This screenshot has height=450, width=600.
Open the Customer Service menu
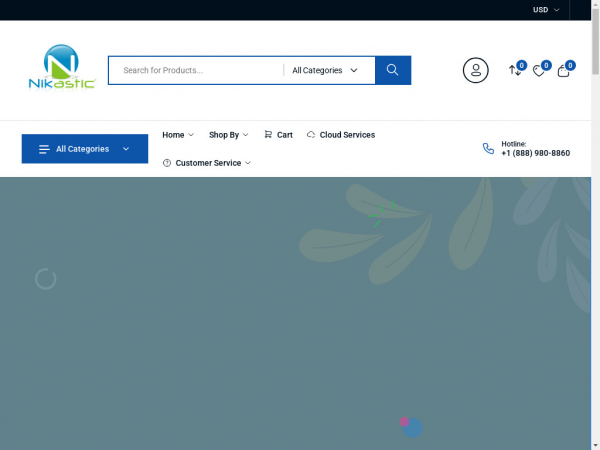tap(207, 162)
